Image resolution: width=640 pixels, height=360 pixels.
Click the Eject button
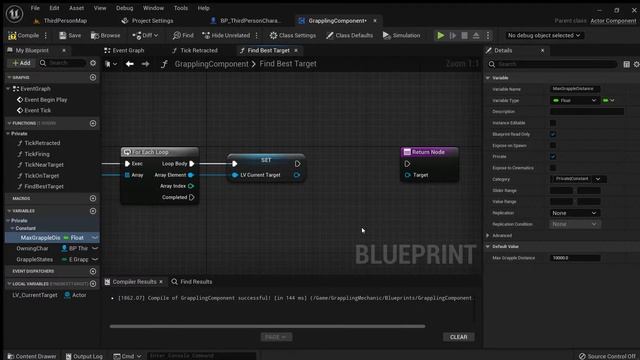pos(476,36)
